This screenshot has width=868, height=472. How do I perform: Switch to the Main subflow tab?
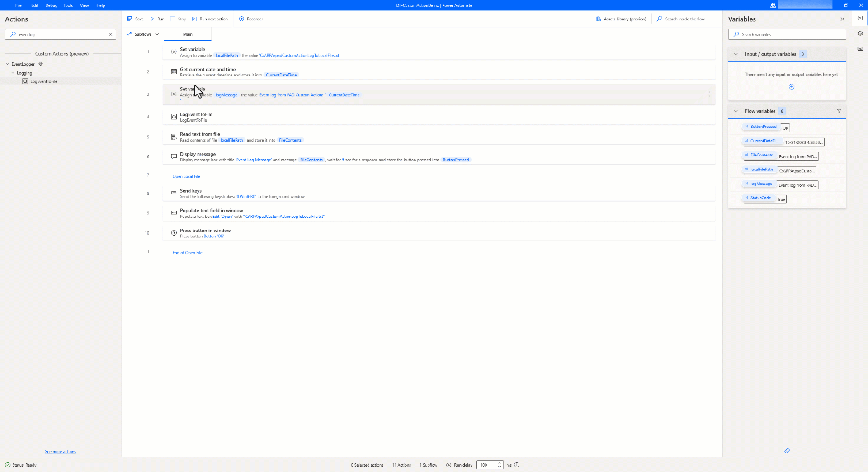pyautogui.click(x=188, y=33)
